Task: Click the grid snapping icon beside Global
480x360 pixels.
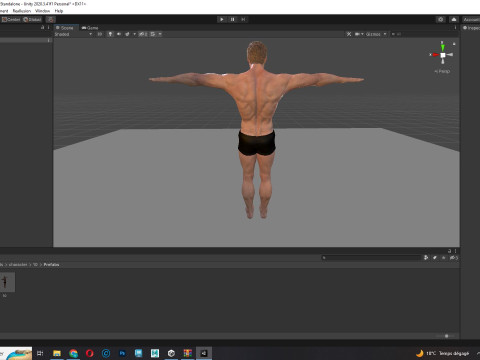Action: (x=50, y=19)
